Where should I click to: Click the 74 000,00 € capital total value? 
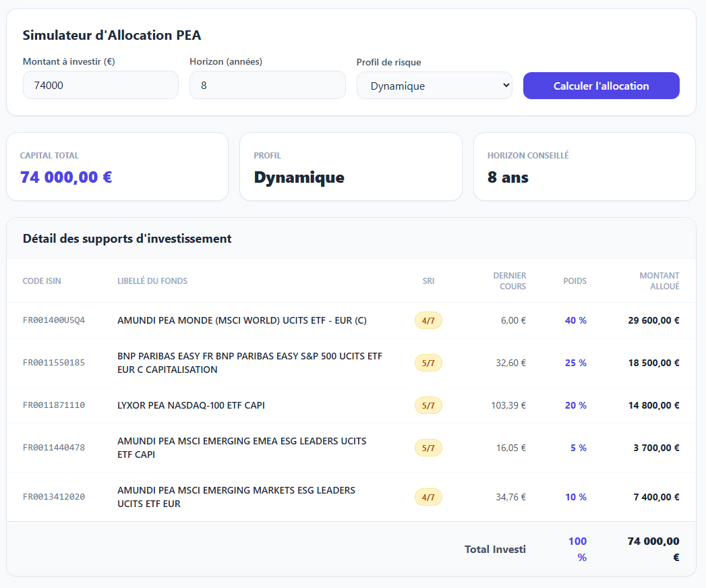pos(66,177)
